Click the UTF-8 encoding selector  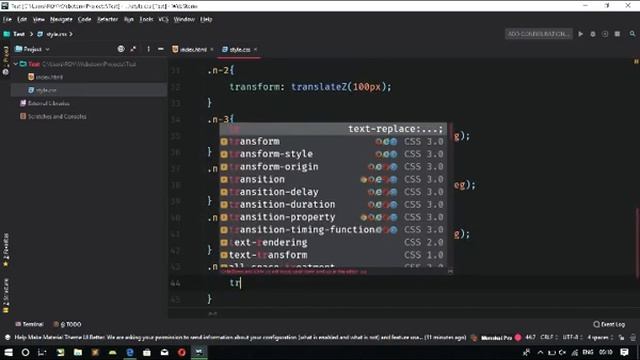pyautogui.click(x=572, y=338)
